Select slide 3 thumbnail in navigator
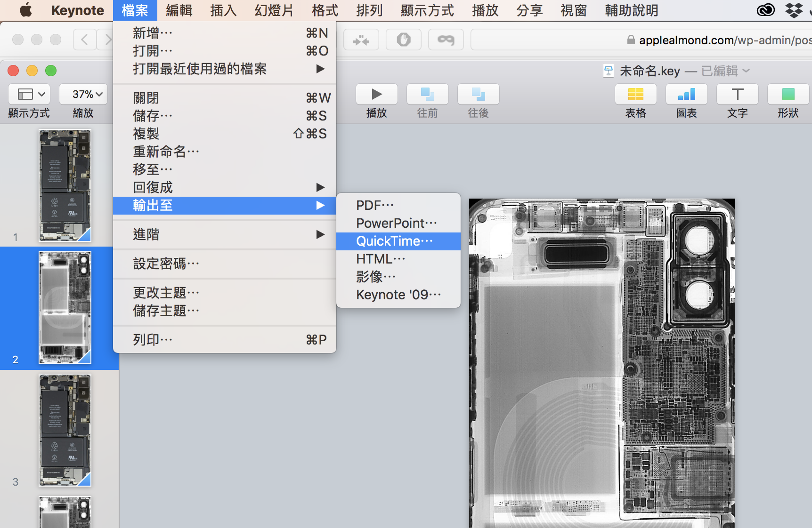The height and width of the screenshot is (528, 812). click(x=65, y=430)
